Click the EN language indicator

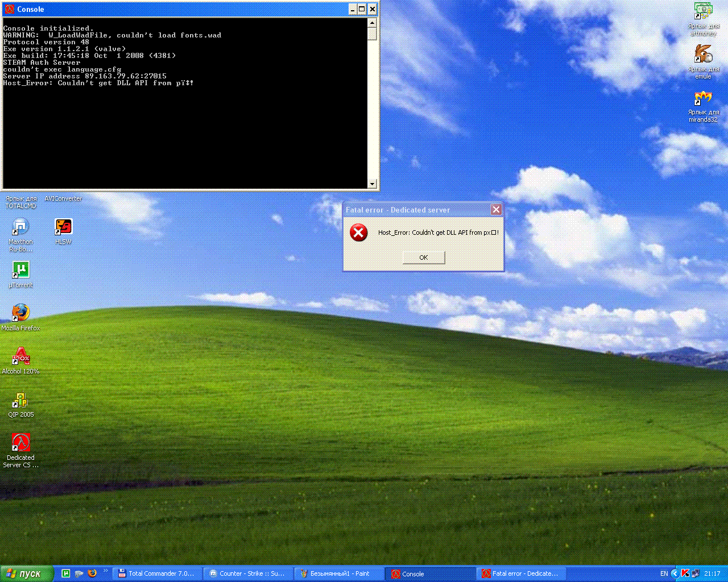pyautogui.click(x=664, y=573)
